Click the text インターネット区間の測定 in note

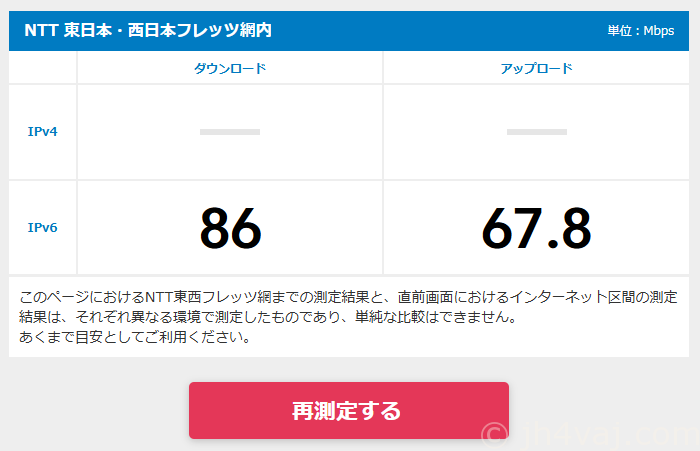(594, 297)
